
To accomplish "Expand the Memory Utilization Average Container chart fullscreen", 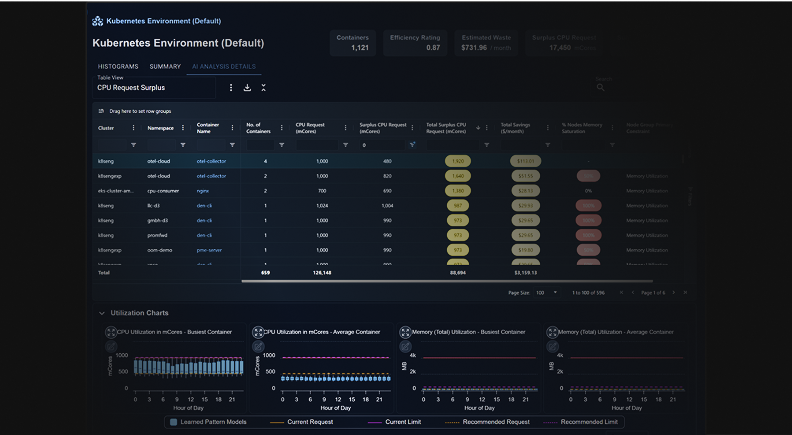I will pos(552,332).
